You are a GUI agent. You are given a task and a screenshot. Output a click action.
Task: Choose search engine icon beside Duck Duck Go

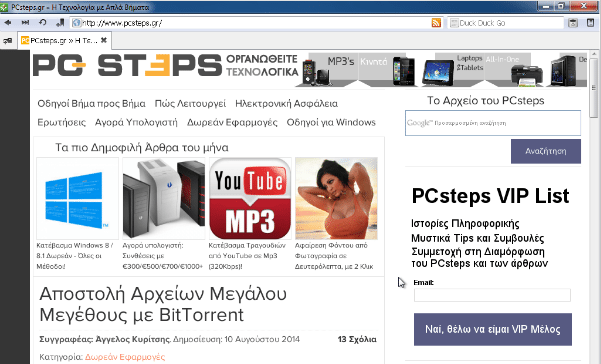point(454,23)
